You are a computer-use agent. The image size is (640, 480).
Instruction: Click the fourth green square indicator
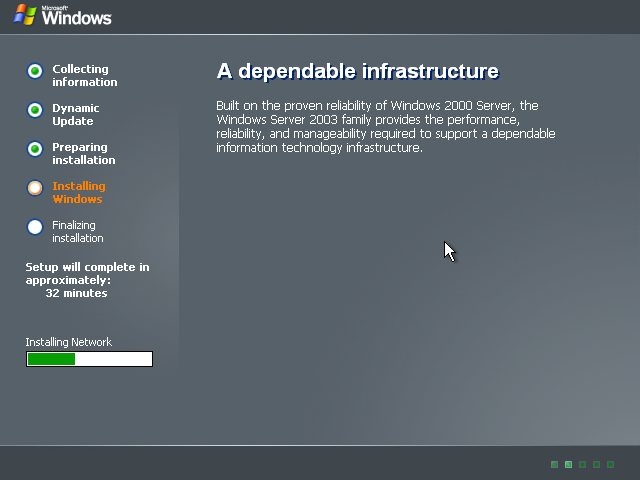(x=596, y=464)
